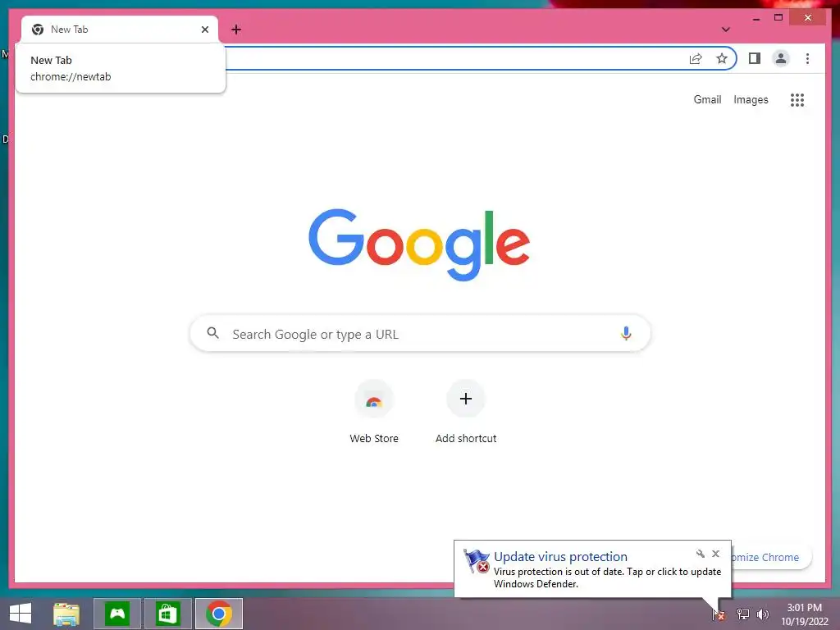Dismiss the virus protection notification
840x630 pixels.
click(x=715, y=554)
